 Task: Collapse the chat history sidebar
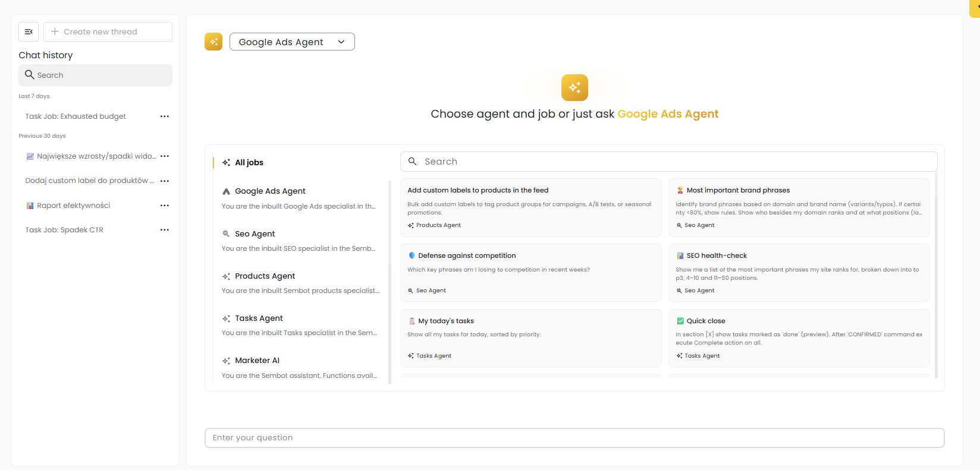pos(29,32)
